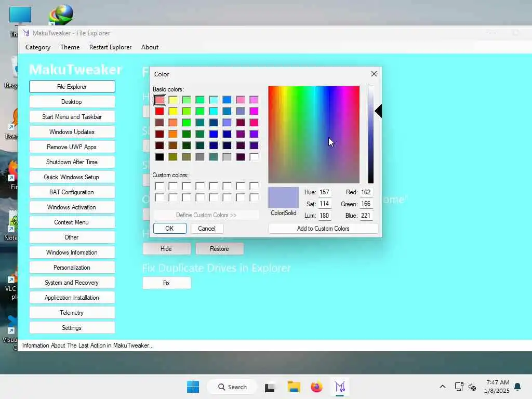Open the Settings category

pos(72,328)
